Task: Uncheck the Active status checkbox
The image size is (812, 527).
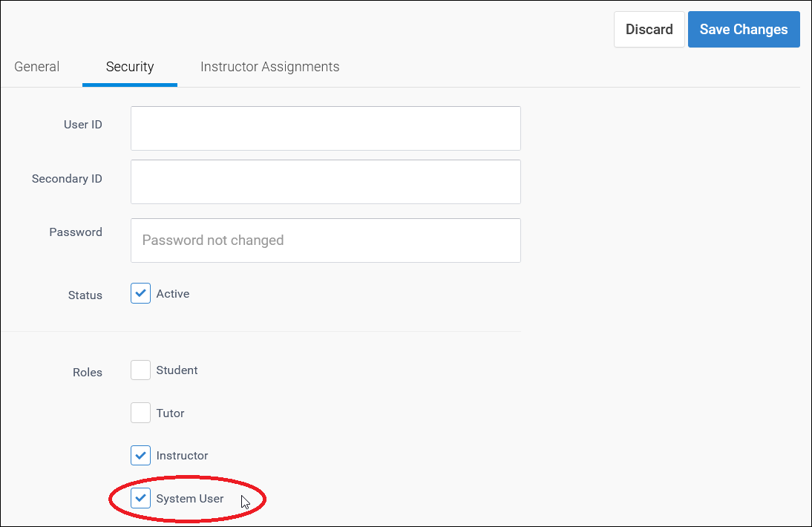Action: coord(141,294)
